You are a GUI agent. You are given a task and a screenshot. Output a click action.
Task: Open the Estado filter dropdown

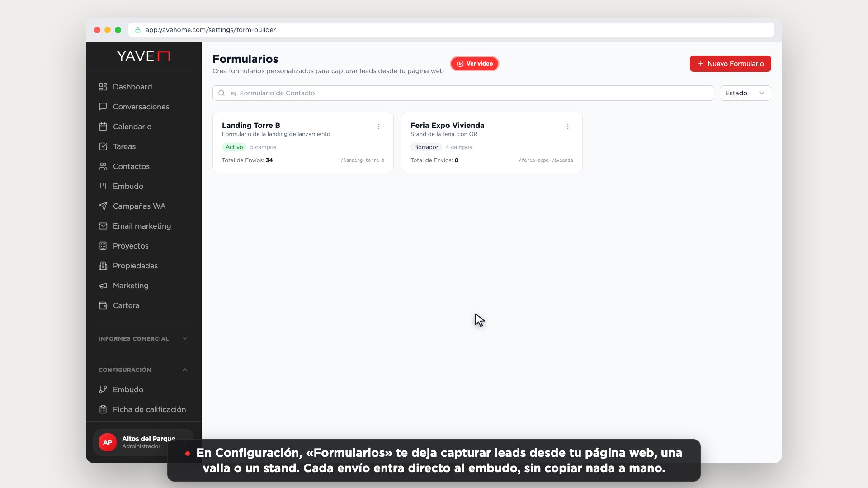point(745,93)
